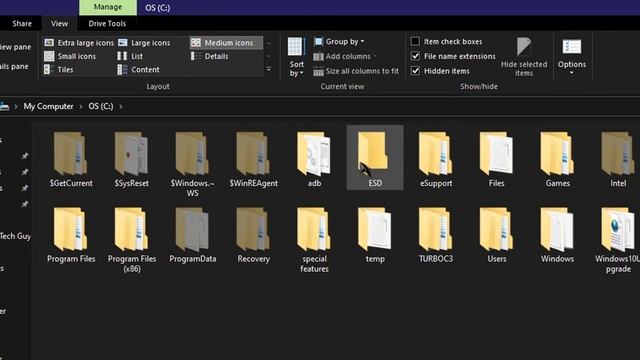Open the special features folder
The width and height of the screenshot is (640, 360).
pos(314,240)
